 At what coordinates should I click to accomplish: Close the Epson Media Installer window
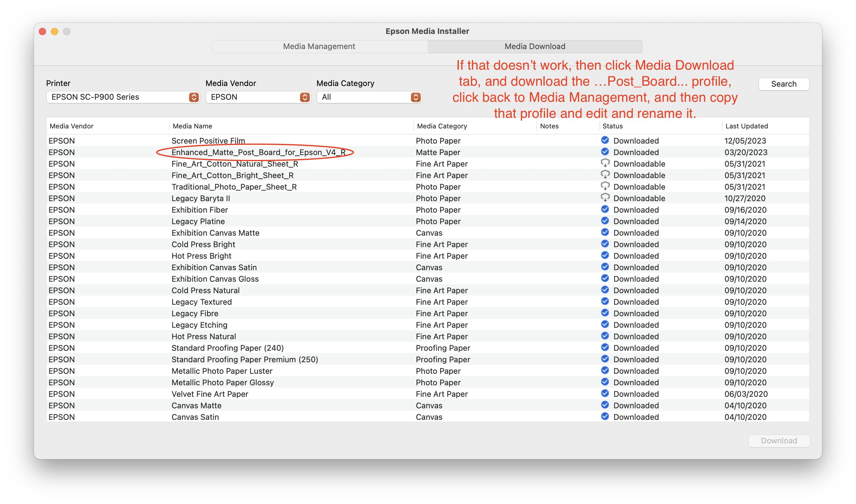click(x=42, y=31)
